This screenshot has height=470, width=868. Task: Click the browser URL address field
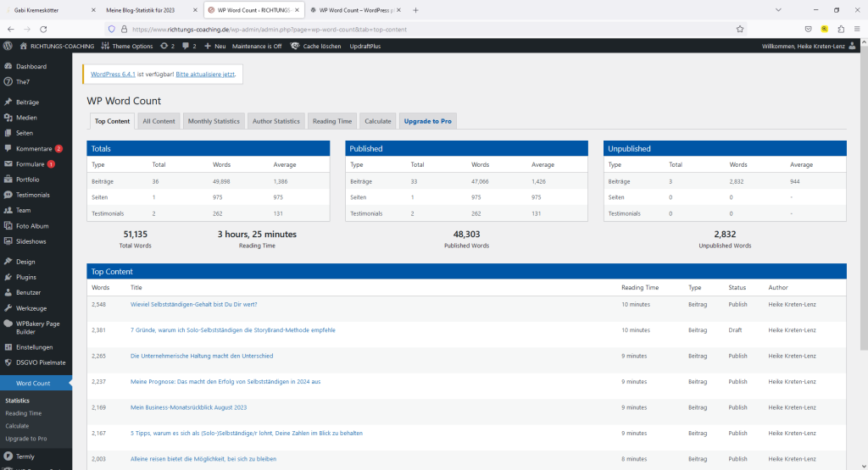[x=424, y=28]
